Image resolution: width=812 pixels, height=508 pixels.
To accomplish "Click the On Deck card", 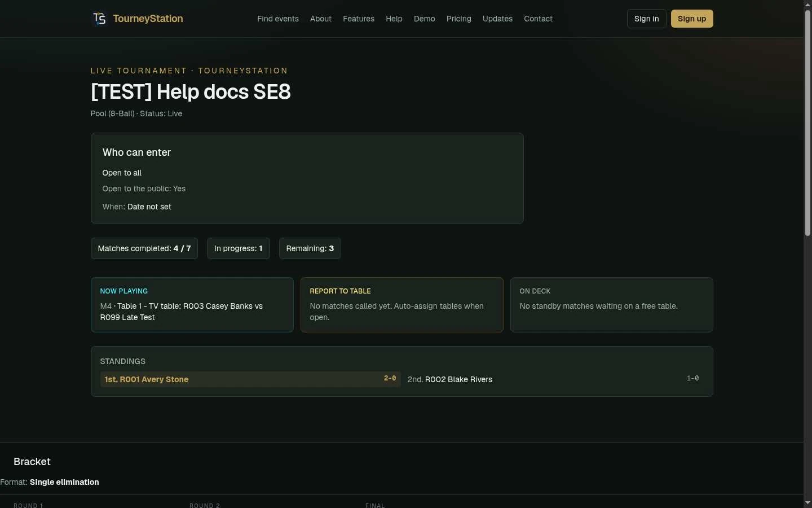I will tap(612, 305).
